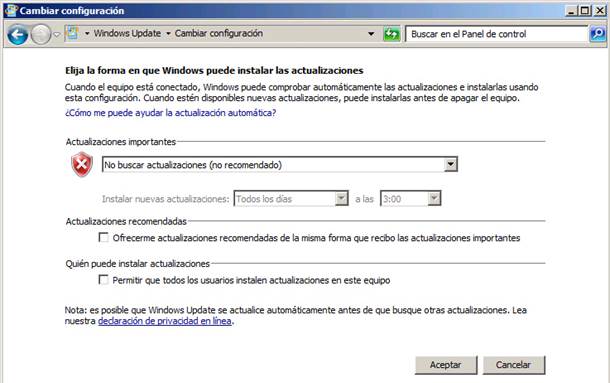Screen dimensions: 610x383
Task: Check Permitir que todos los usuarios instalen
Action: pos(103,280)
